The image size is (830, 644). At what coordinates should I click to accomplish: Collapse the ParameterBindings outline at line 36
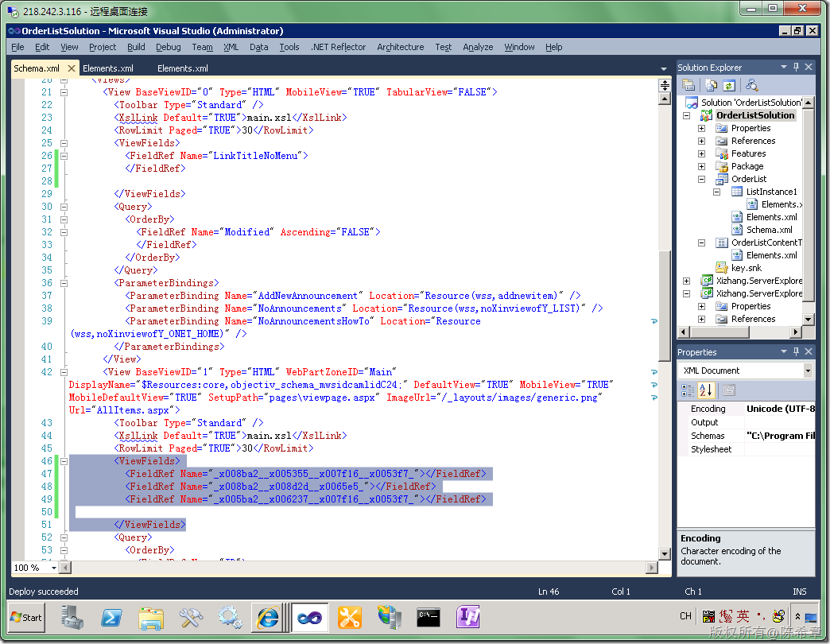64,283
